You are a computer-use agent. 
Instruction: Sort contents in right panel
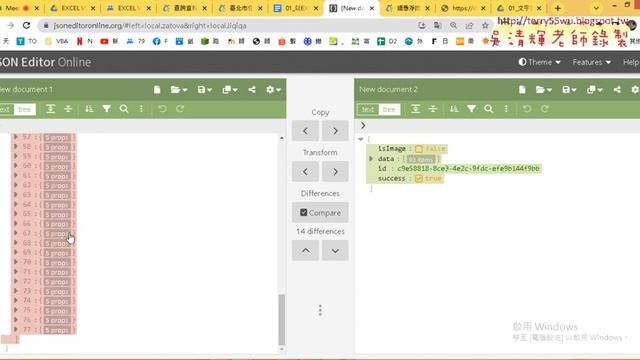tap(454, 109)
